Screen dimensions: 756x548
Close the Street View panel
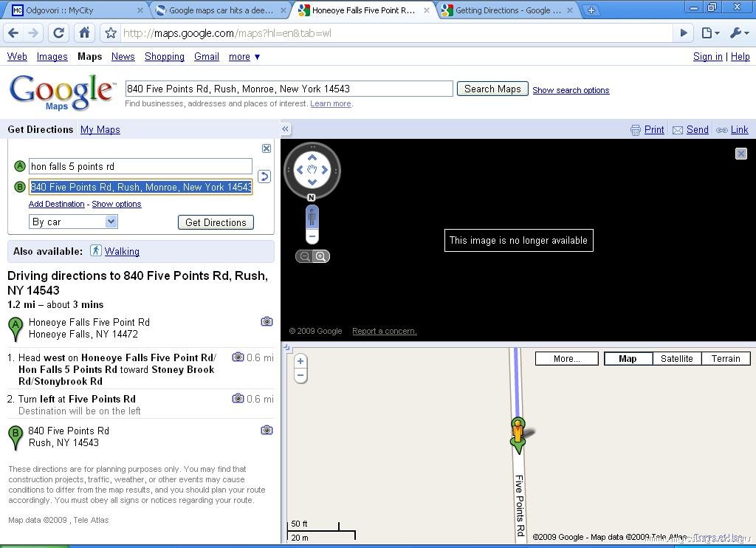click(741, 154)
